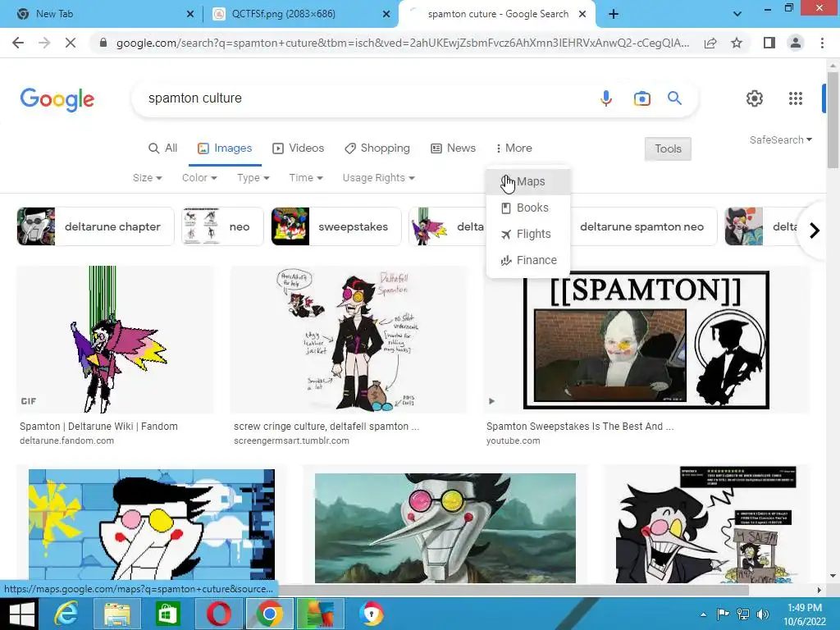Switch to the News tab
Screen dimensions: 840x630
[453, 148]
